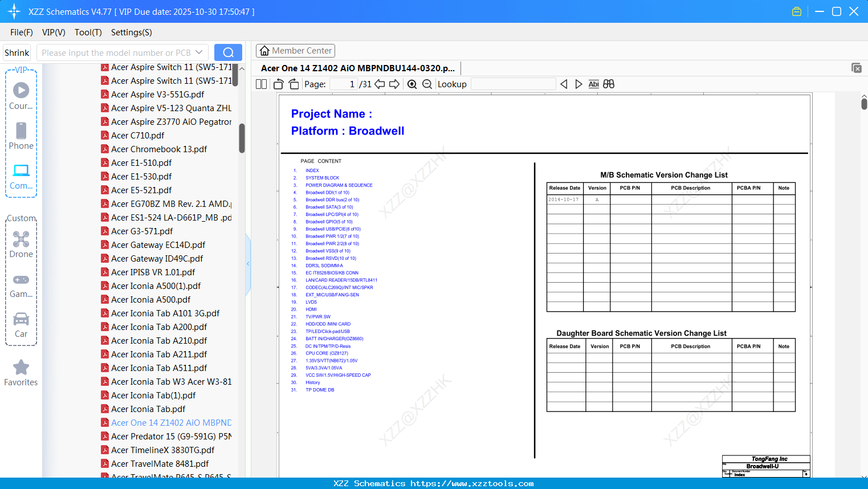Rotate page counterclockwise
Image resolution: width=868 pixels, height=489 pixels.
[278, 84]
